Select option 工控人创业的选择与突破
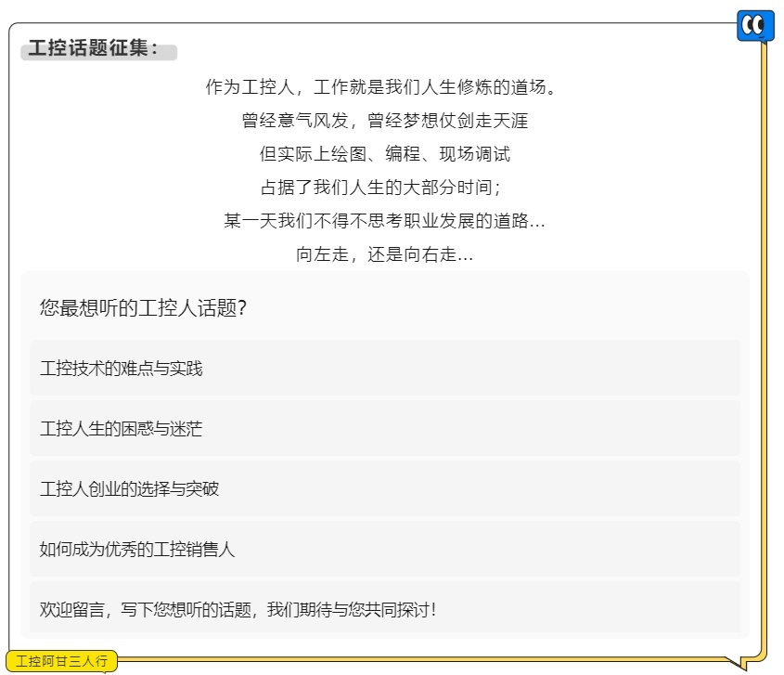784x675 pixels. [x=385, y=489]
